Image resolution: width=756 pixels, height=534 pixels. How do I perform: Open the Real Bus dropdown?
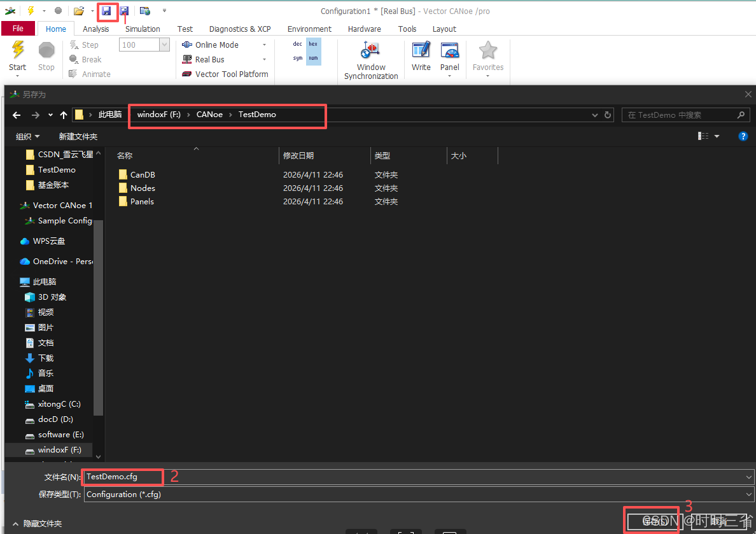pos(264,59)
